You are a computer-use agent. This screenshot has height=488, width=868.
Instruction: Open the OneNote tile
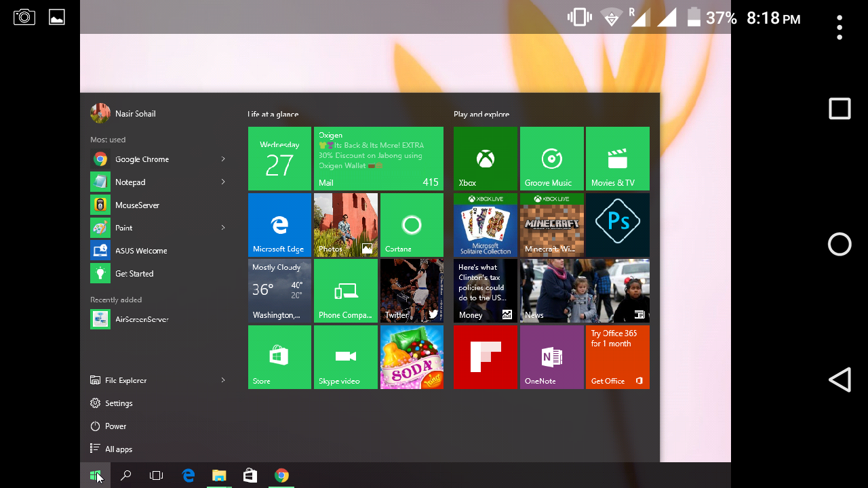point(551,357)
